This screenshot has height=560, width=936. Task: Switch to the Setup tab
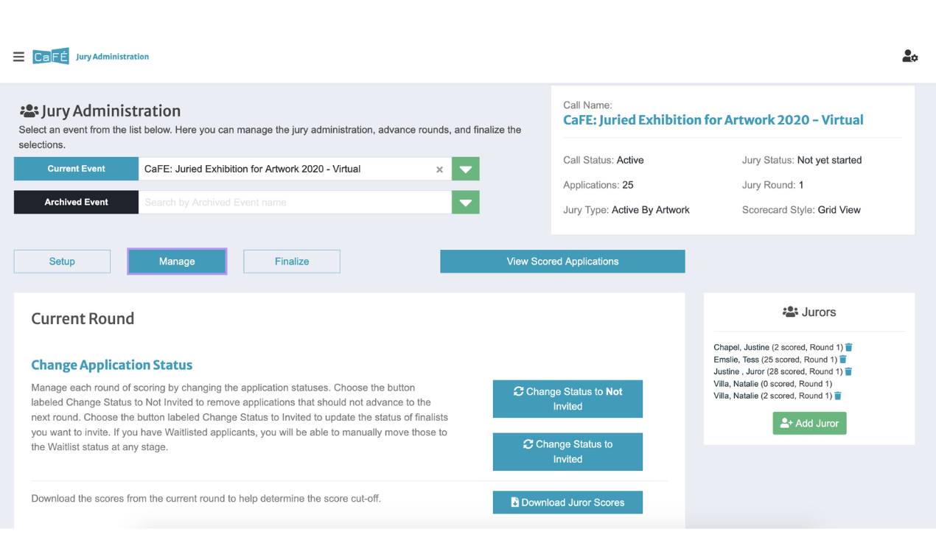click(62, 262)
